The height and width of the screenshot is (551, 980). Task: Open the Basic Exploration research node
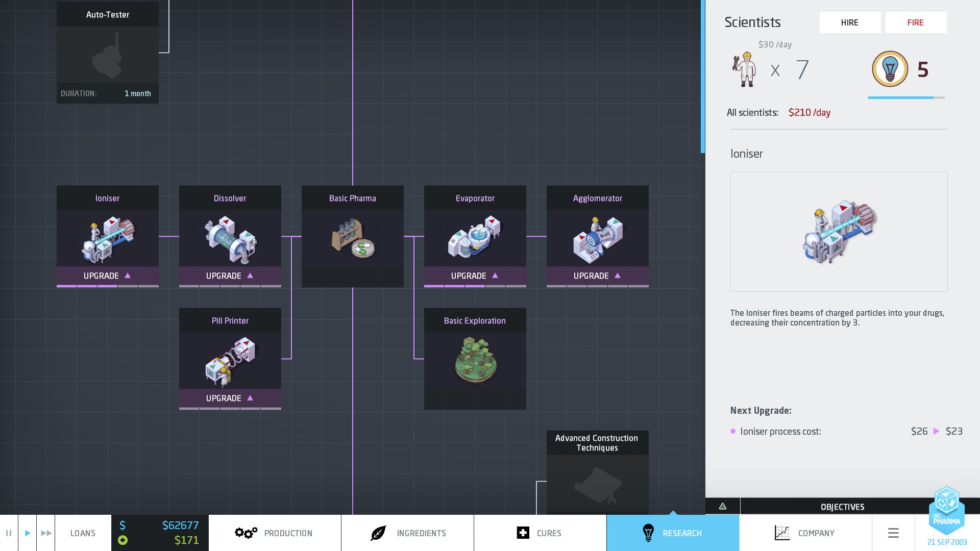(x=475, y=360)
